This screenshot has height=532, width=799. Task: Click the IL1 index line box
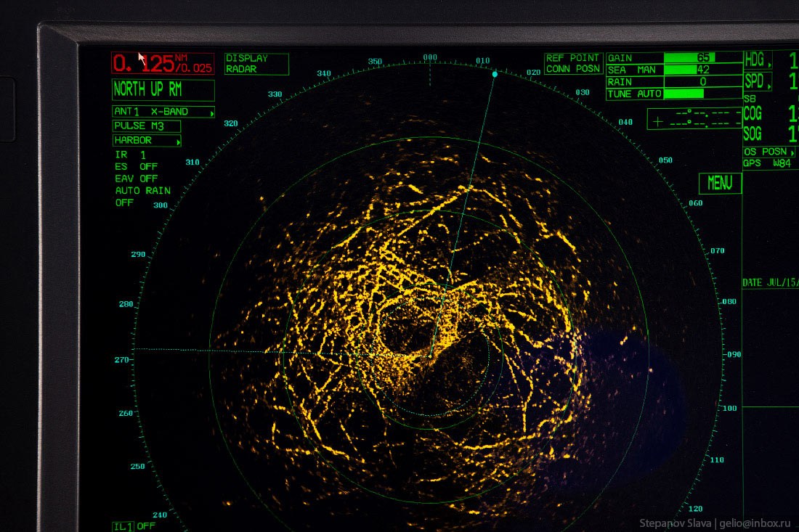pyautogui.click(x=123, y=525)
